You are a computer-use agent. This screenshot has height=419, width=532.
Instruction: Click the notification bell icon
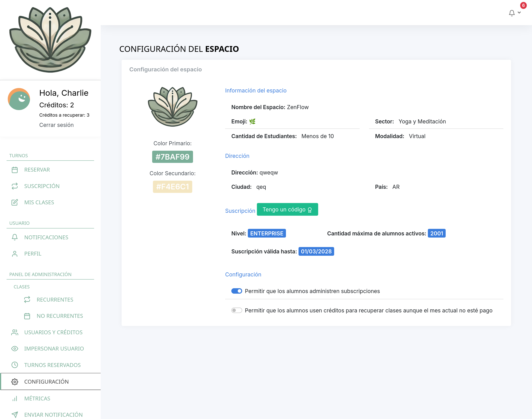[x=512, y=13]
